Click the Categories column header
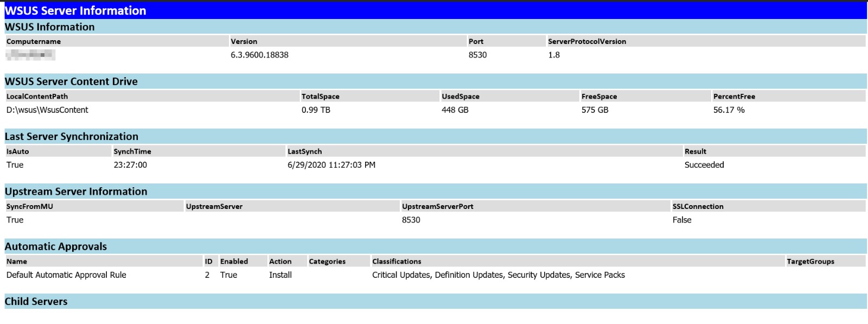Screen dimensions: 868x324 pyautogui.click(x=327, y=262)
